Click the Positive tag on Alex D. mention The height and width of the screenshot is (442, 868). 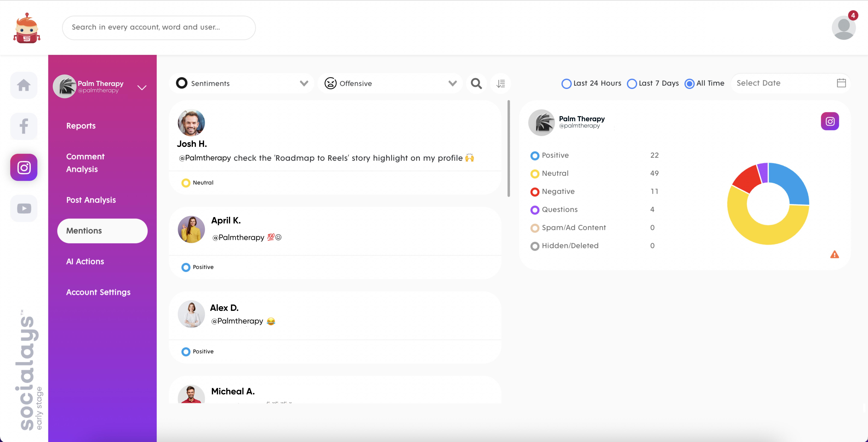point(197,352)
